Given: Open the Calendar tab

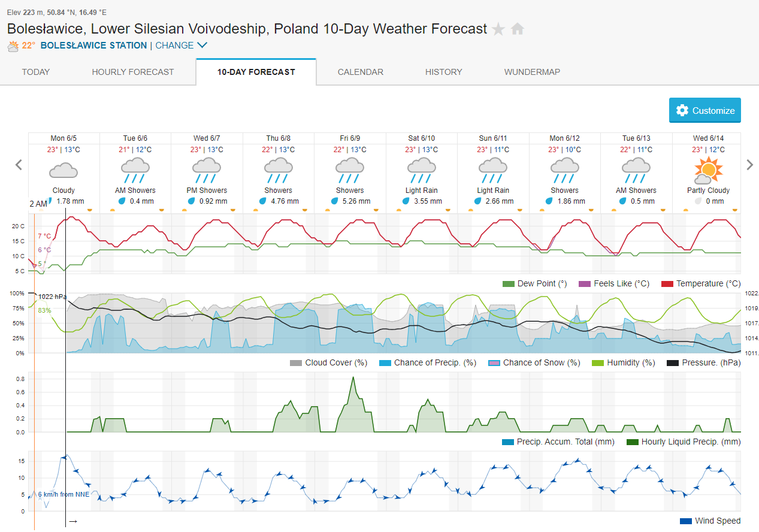Looking at the screenshot, I should pos(361,72).
